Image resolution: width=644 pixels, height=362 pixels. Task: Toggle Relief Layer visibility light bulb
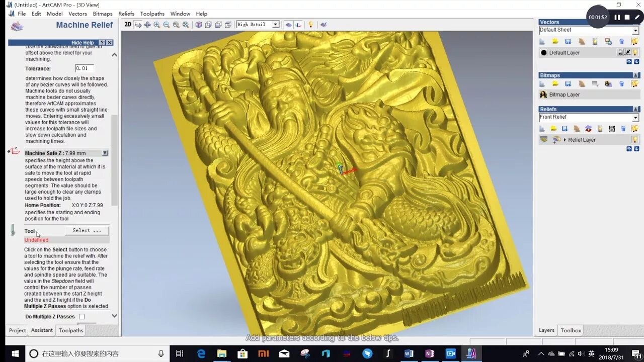click(635, 140)
